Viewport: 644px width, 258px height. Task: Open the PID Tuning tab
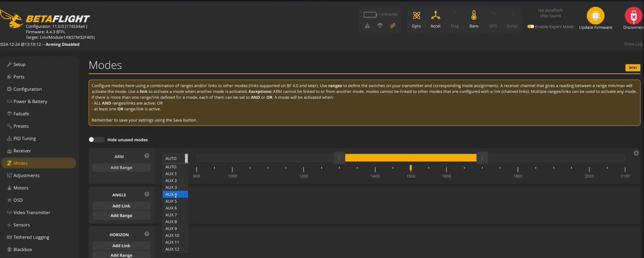tap(25, 139)
